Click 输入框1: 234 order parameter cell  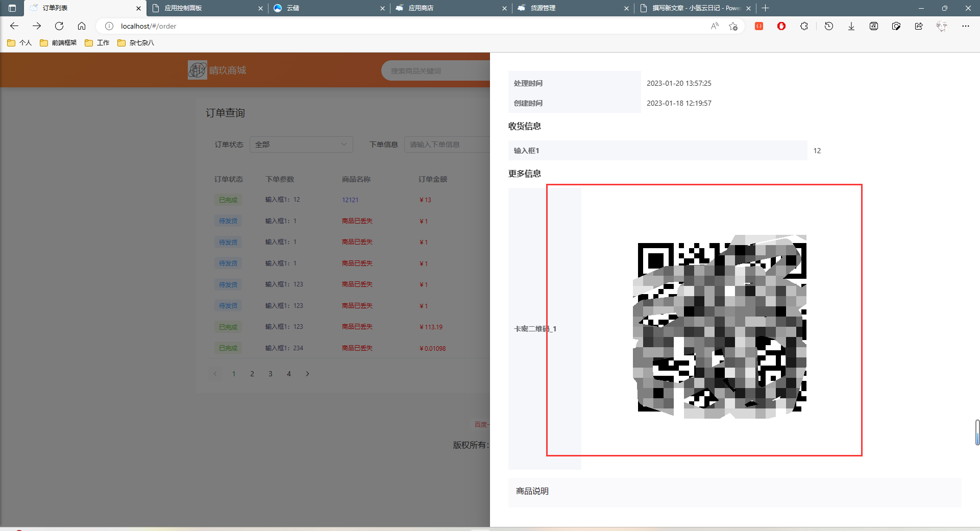tap(284, 348)
